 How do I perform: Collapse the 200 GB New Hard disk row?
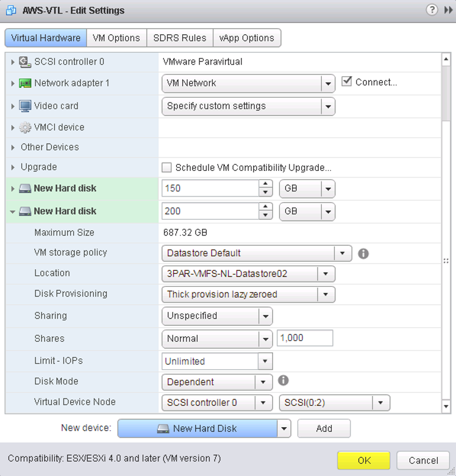(x=12, y=212)
